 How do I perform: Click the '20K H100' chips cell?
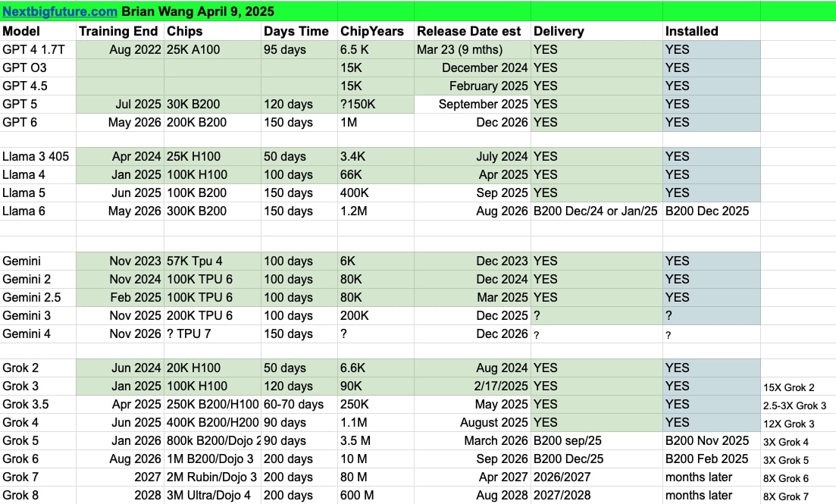tap(212, 368)
